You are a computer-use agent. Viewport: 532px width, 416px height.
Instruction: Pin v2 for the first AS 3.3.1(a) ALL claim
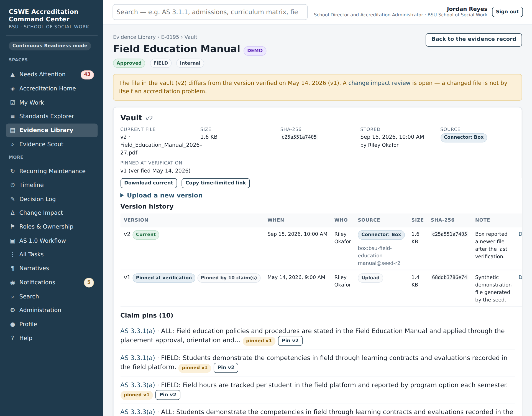click(x=290, y=341)
